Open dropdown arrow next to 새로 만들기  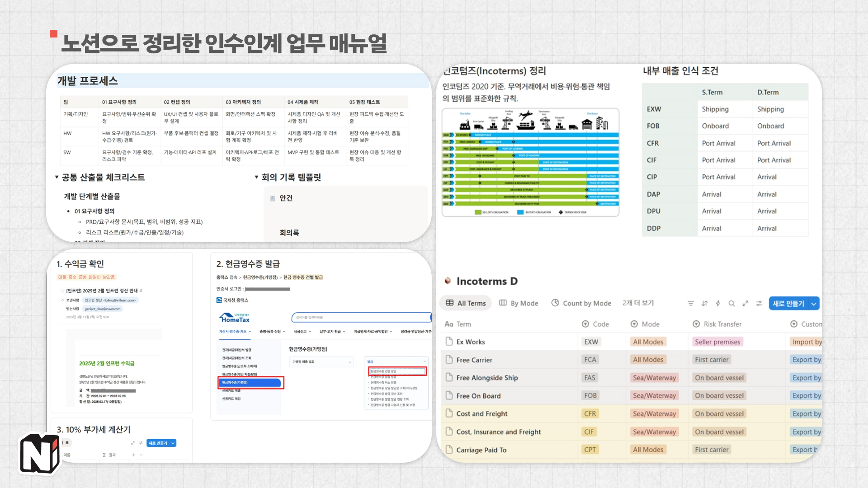[814, 304]
